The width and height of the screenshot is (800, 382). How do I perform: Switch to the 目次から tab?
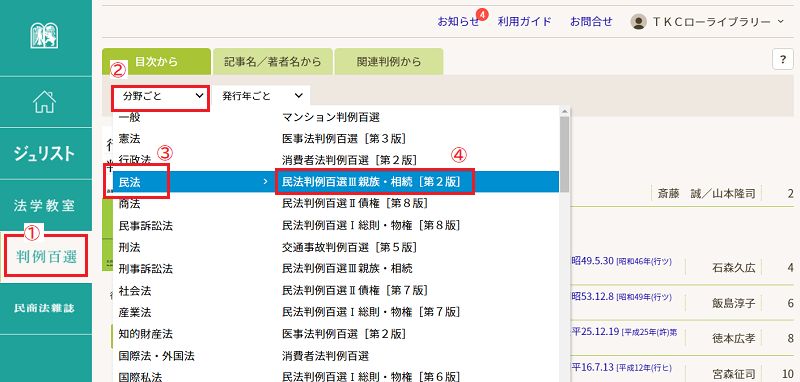tap(156, 62)
